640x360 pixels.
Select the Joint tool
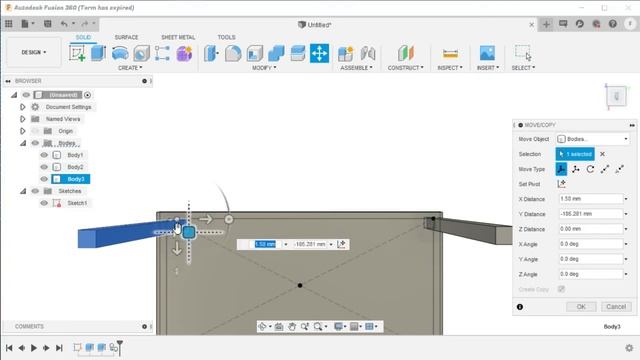point(368,53)
